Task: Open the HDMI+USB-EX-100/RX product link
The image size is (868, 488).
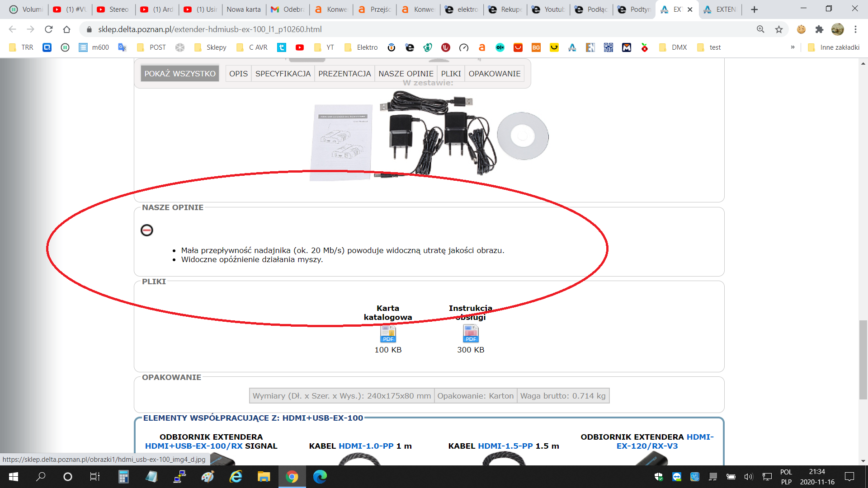Action: (194, 446)
